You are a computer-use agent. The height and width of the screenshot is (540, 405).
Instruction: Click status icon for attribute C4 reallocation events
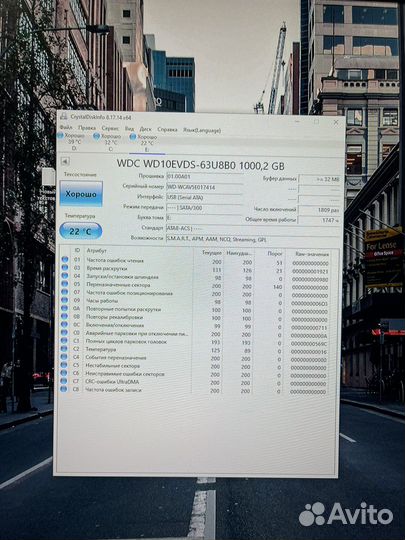tap(64, 357)
